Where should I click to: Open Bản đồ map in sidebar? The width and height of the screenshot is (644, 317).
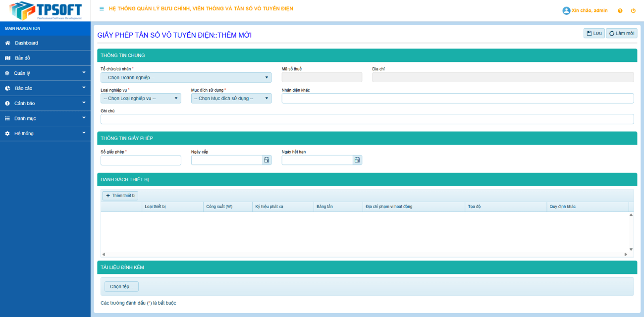pyautogui.click(x=22, y=58)
